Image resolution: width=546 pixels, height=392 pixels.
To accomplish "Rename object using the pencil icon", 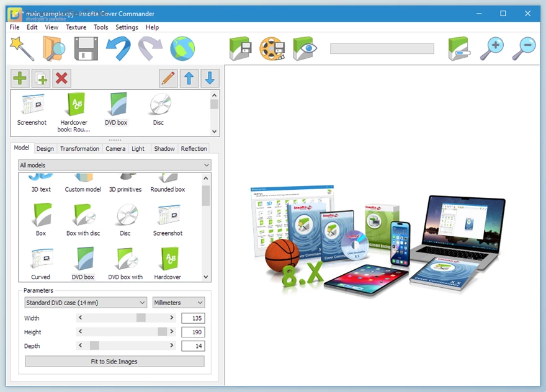I will pos(168,78).
